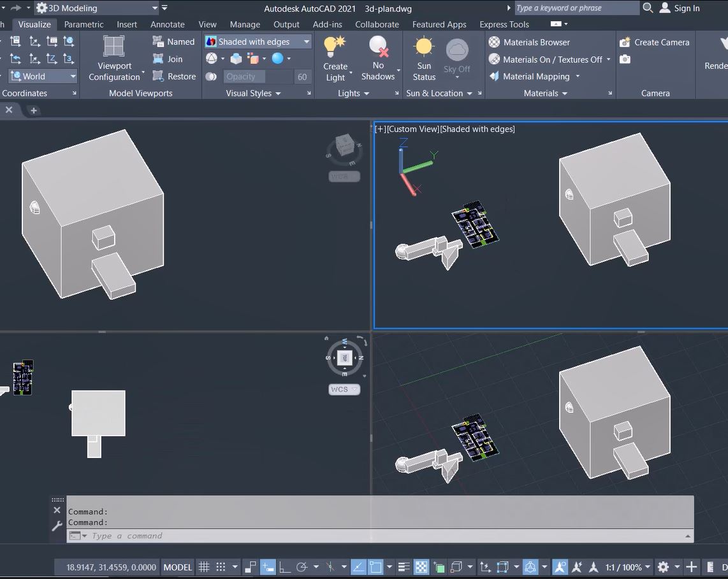This screenshot has height=579, width=728.
Task: Toggle Ortho mode in status bar
Action: pyautogui.click(x=284, y=567)
